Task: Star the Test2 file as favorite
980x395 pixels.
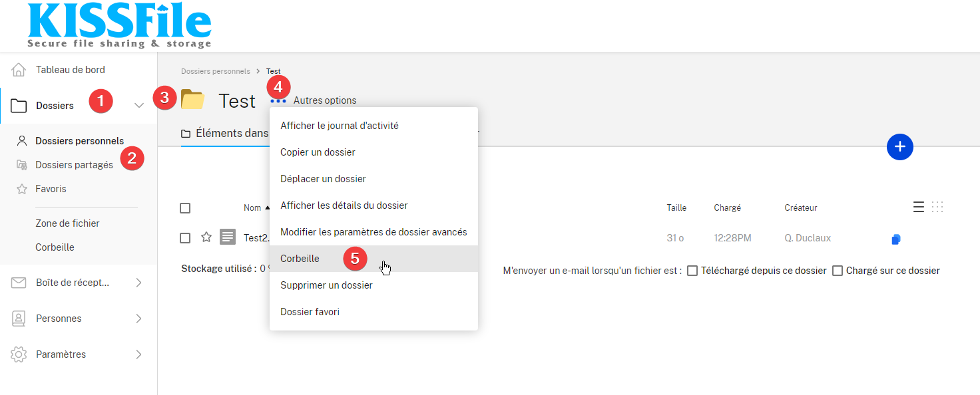Action: pyautogui.click(x=206, y=237)
